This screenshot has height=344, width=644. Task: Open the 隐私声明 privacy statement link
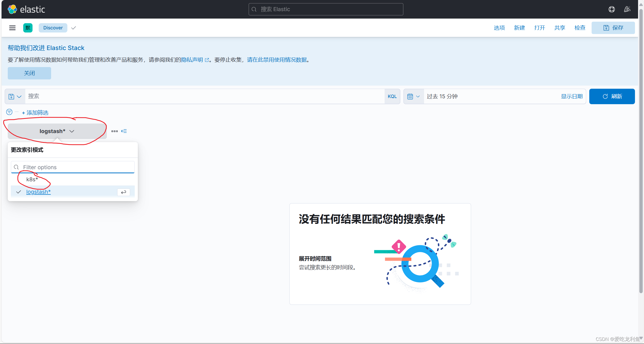click(x=192, y=60)
